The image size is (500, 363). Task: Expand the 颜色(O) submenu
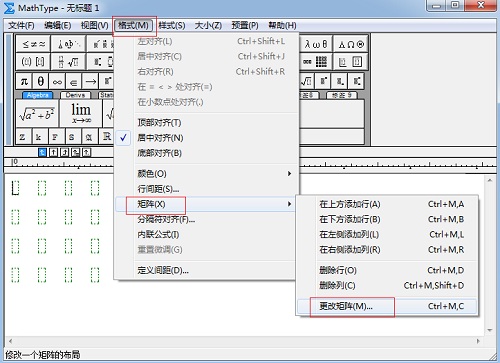pos(206,173)
